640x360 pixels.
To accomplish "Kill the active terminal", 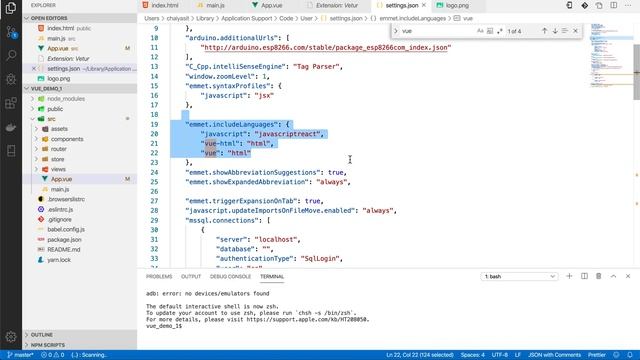I will tap(598, 276).
